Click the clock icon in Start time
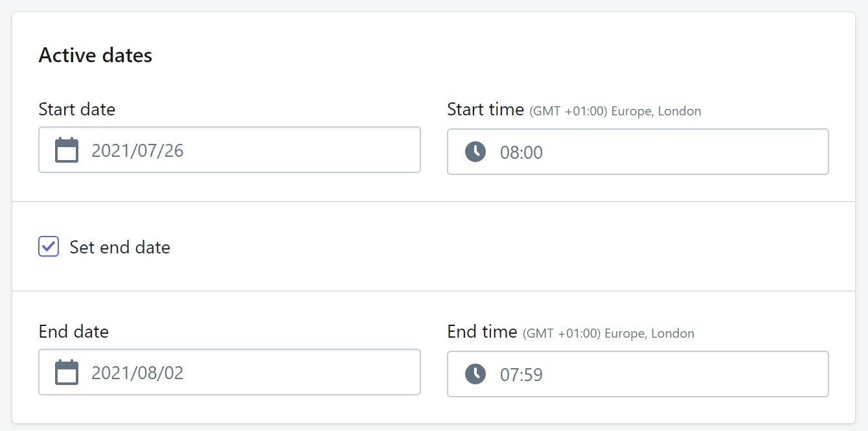Screen dimensions: 868x431 [x=475, y=152]
